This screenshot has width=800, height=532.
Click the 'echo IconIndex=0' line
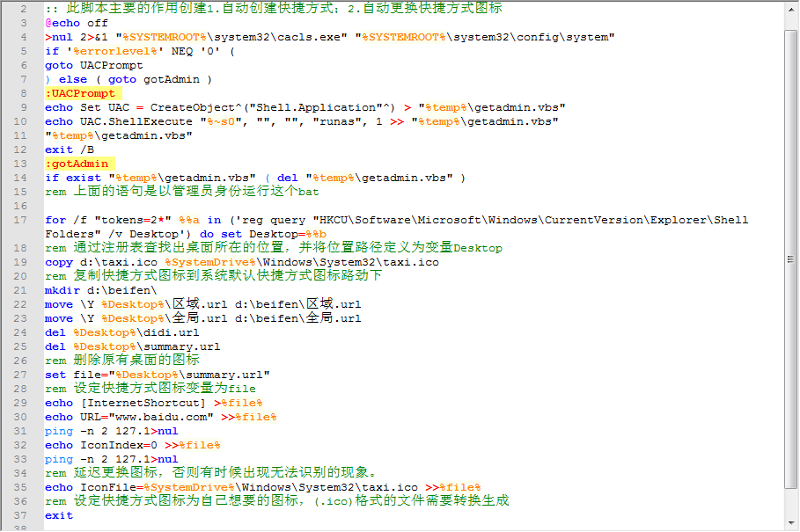[133, 445]
